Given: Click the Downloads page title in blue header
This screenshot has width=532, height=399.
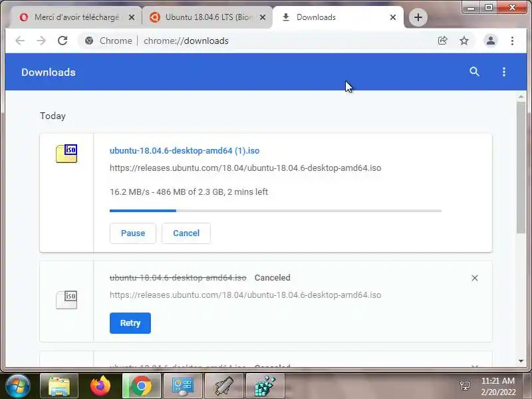Looking at the screenshot, I should [48, 72].
